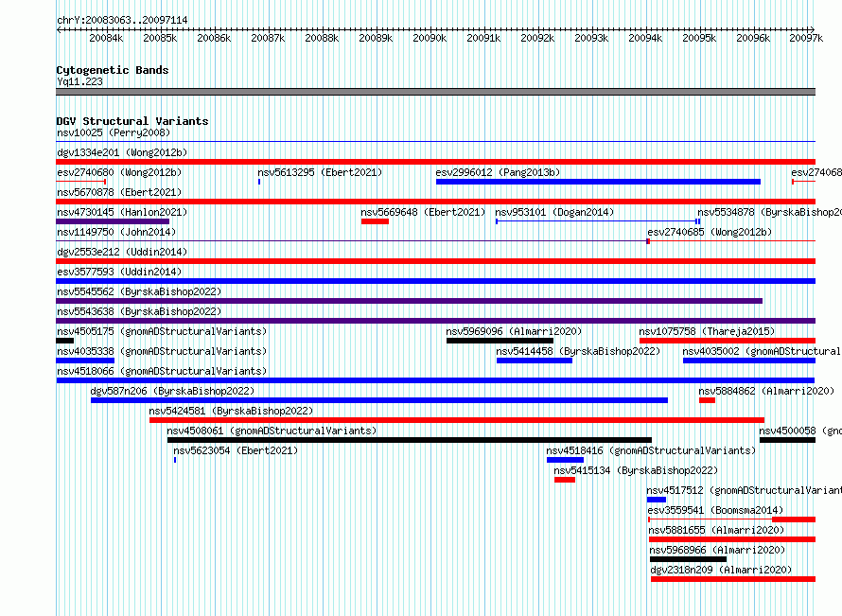Select the blue dgv587n206 (ByrskaBishop2022) bar
Viewport: 842px width, 616px height.
pos(379,400)
